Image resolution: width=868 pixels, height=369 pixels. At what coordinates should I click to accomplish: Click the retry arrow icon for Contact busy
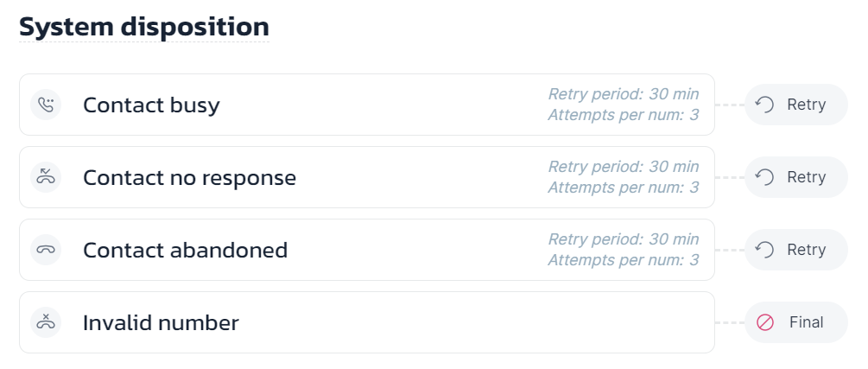coord(764,105)
